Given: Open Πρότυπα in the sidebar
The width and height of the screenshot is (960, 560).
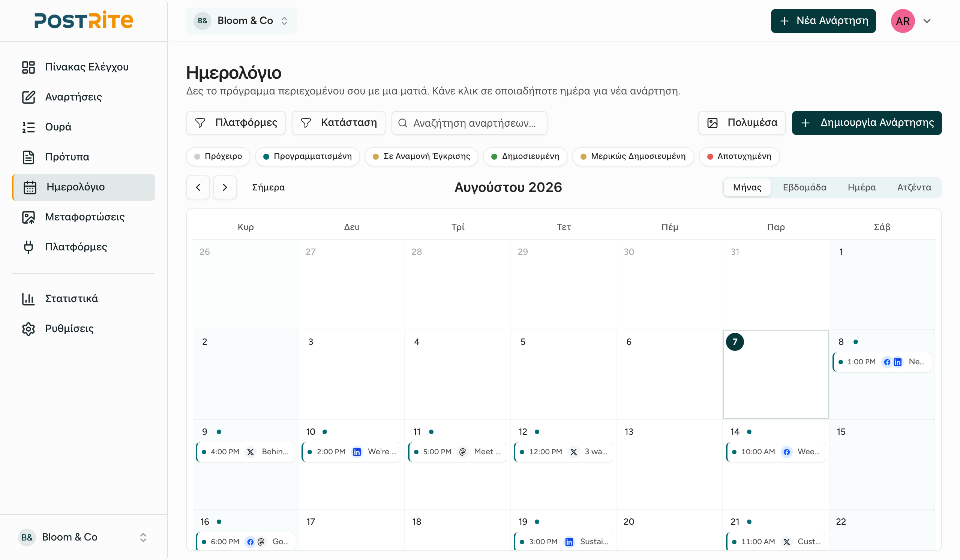Looking at the screenshot, I should (x=84, y=157).
